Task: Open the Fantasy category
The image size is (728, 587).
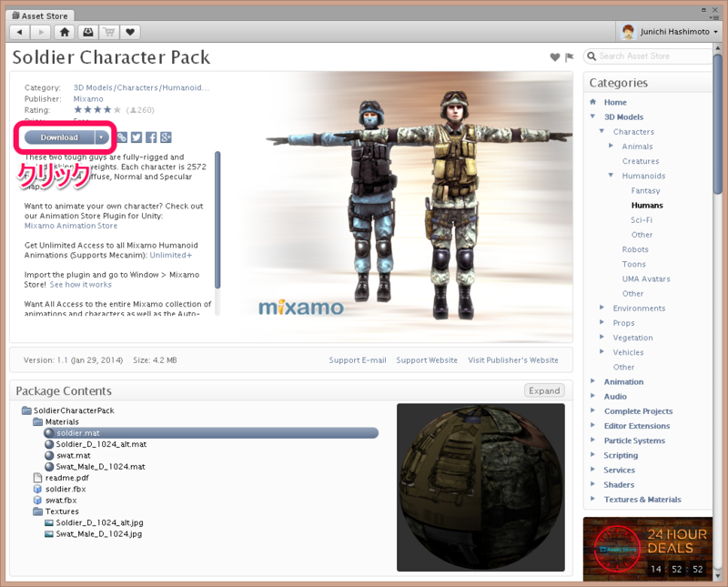Action: tap(645, 190)
